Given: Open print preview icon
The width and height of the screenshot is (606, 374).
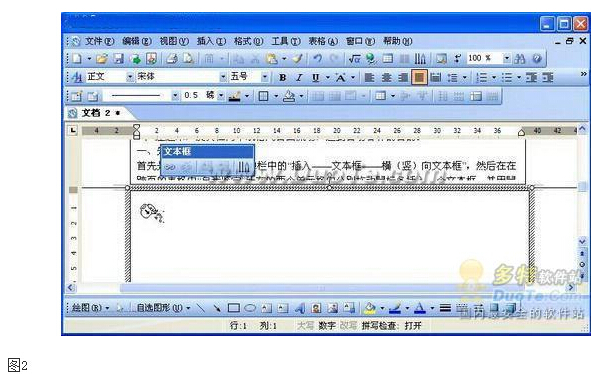Looking at the screenshot, I should (x=188, y=59).
